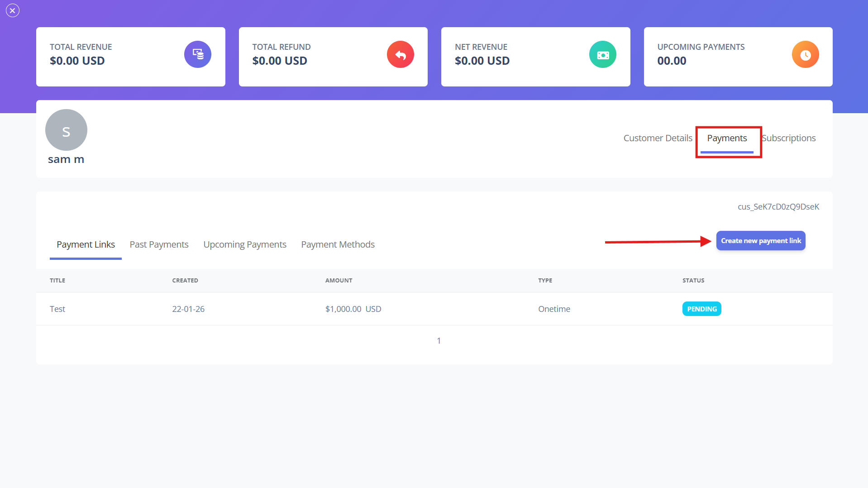Viewport: 868px width, 488px height.
Task: Open the Subscriptions tab
Action: (x=789, y=138)
